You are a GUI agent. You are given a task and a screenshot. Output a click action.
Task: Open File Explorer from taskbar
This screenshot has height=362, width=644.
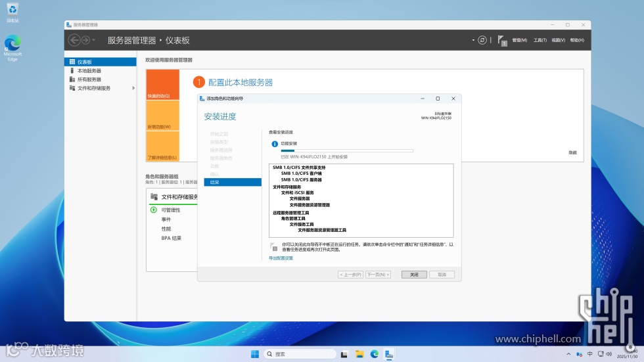point(359,354)
